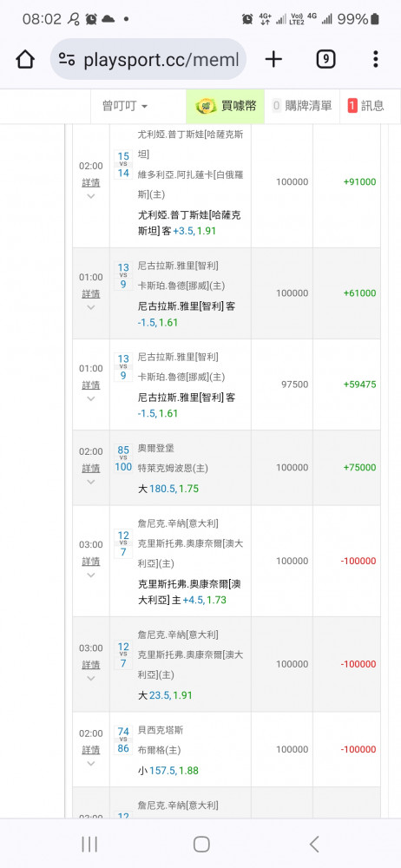401x868 pixels.
Task: Click 詳情 link for 02:00 尤利婭.普丁斯娃 match
Action: 91,182
